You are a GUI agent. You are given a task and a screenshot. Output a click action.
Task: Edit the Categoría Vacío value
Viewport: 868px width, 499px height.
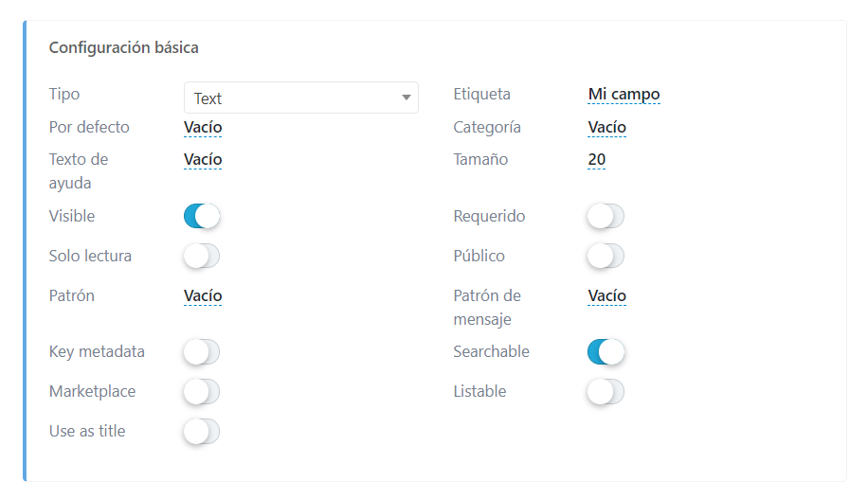606,128
